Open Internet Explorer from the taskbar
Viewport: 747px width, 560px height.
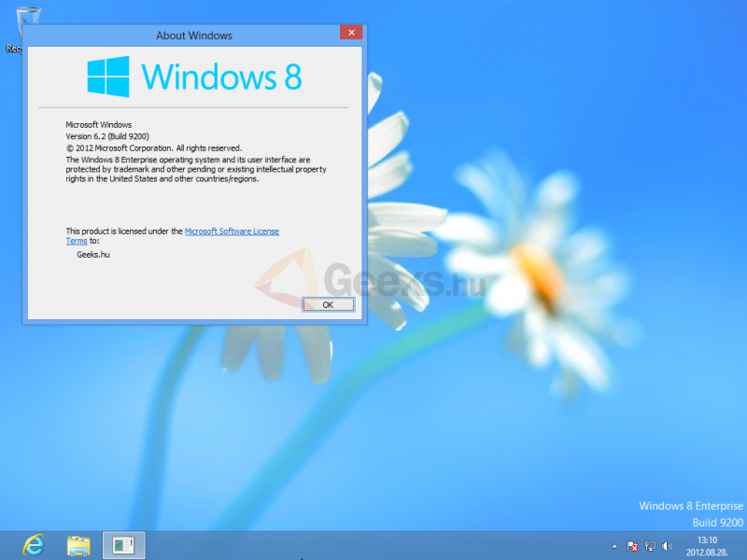(34, 545)
